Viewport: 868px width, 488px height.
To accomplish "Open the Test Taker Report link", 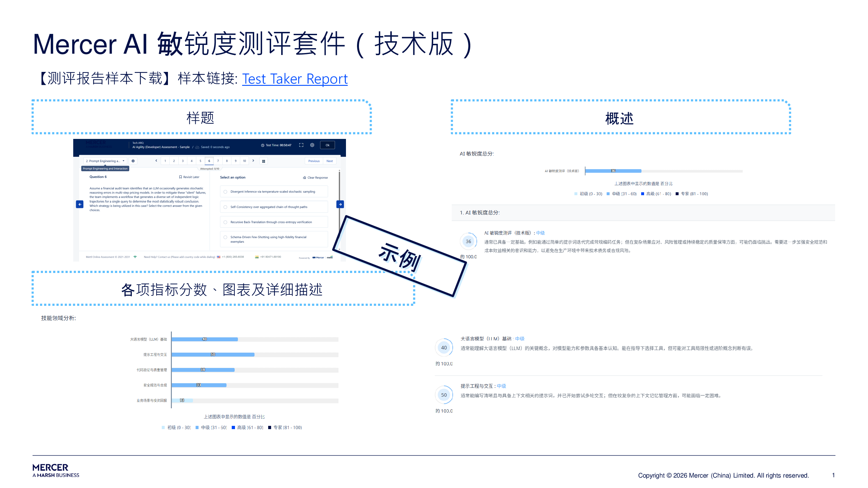I will 295,79.
